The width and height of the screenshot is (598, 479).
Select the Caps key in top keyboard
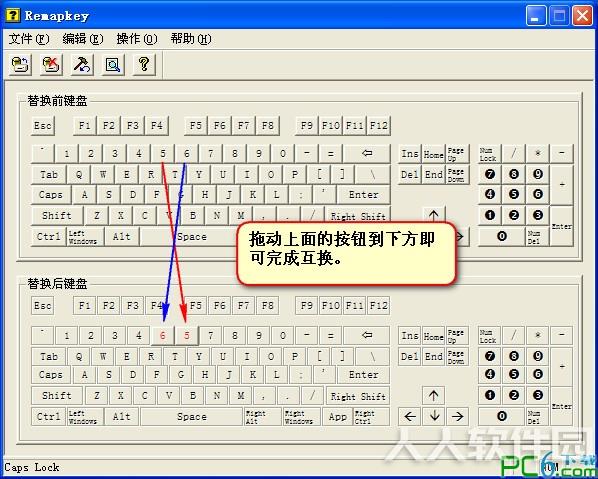click(51, 195)
